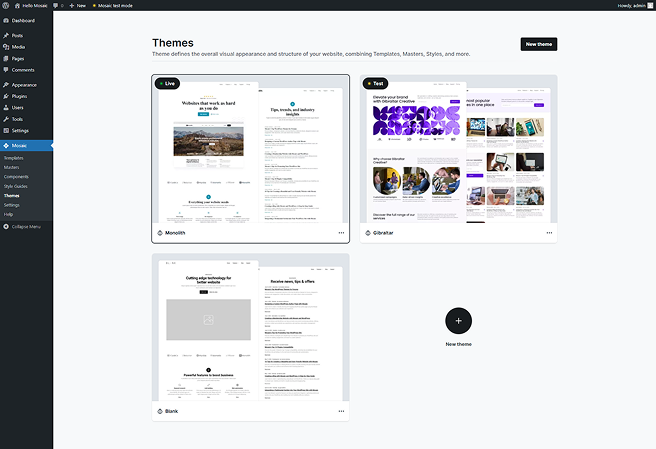Open the comments bubble in the admin bar
This screenshot has width=656, height=449.
point(58,5)
